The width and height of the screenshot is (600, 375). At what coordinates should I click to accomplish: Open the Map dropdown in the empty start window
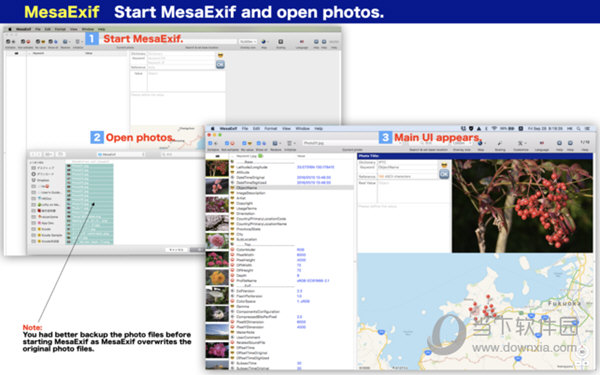point(264,41)
